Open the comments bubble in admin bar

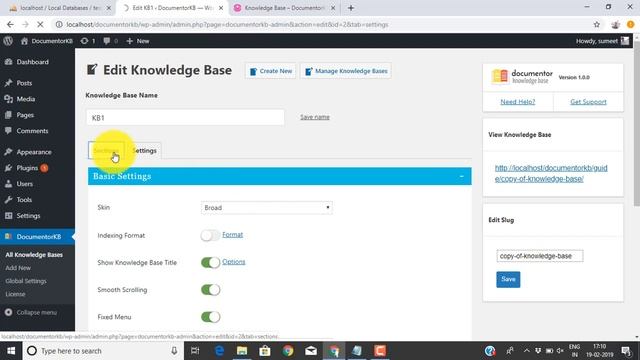pos(110,41)
